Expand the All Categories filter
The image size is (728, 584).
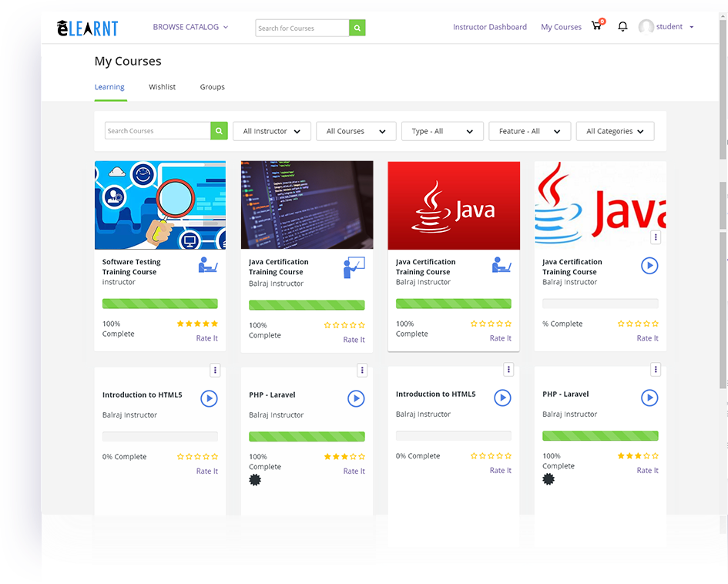tap(615, 131)
